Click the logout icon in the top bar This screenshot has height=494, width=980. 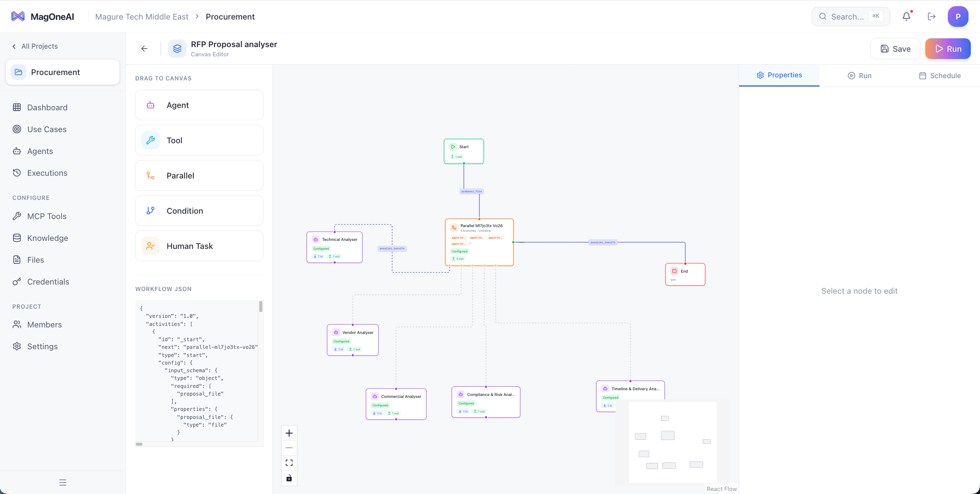tap(932, 16)
